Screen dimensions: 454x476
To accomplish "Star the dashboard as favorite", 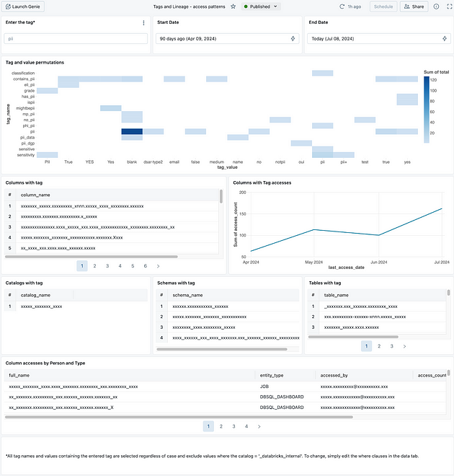I will (x=233, y=6).
